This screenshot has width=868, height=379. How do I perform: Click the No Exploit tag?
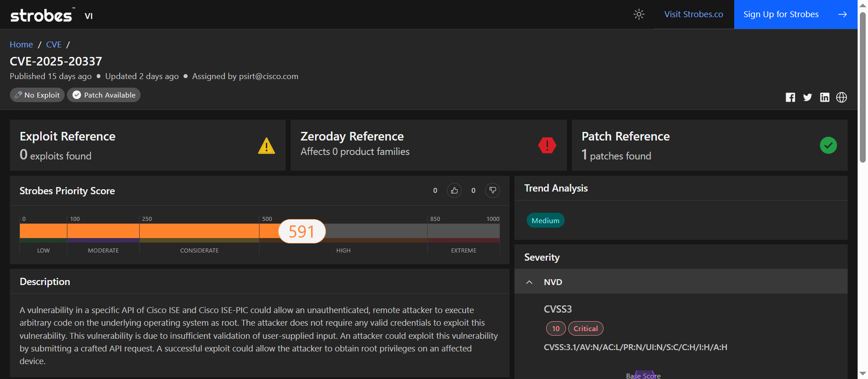[37, 95]
